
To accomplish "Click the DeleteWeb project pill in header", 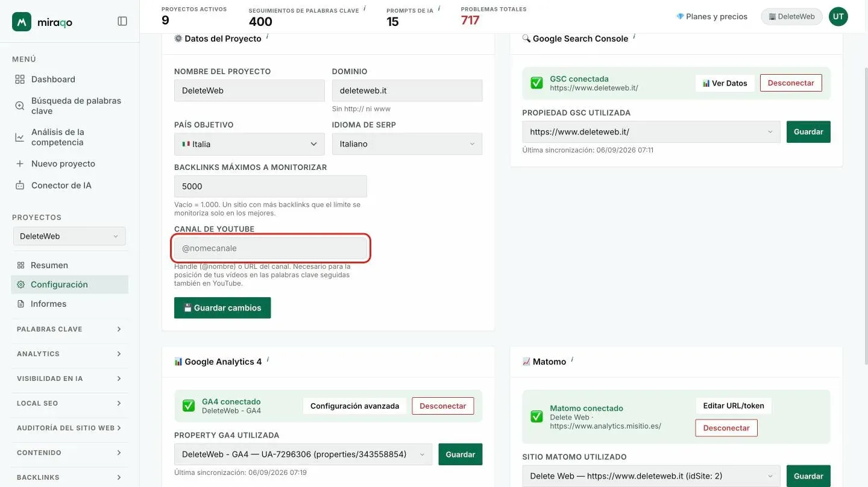I will click(x=791, y=16).
